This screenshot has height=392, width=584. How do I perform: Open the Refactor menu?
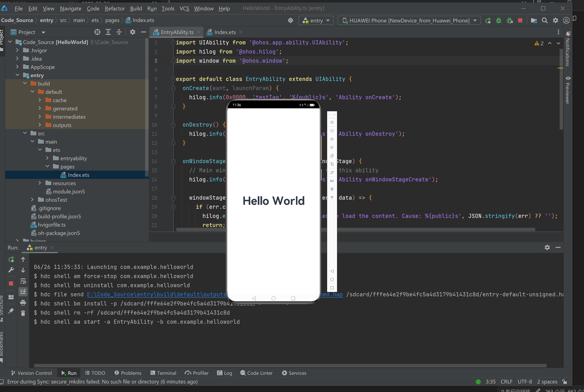click(115, 9)
